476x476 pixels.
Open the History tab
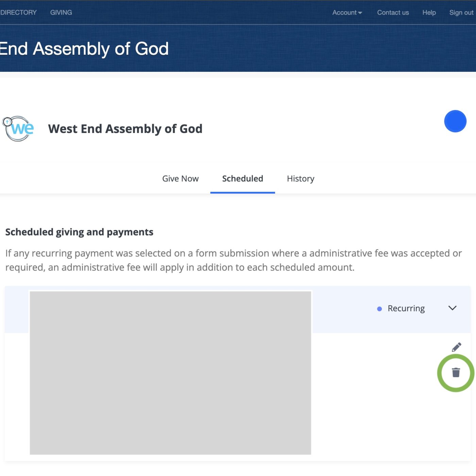pyautogui.click(x=301, y=178)
